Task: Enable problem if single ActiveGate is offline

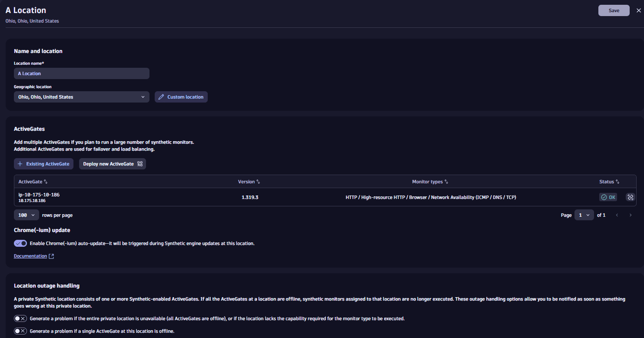Action: [20, 331]
